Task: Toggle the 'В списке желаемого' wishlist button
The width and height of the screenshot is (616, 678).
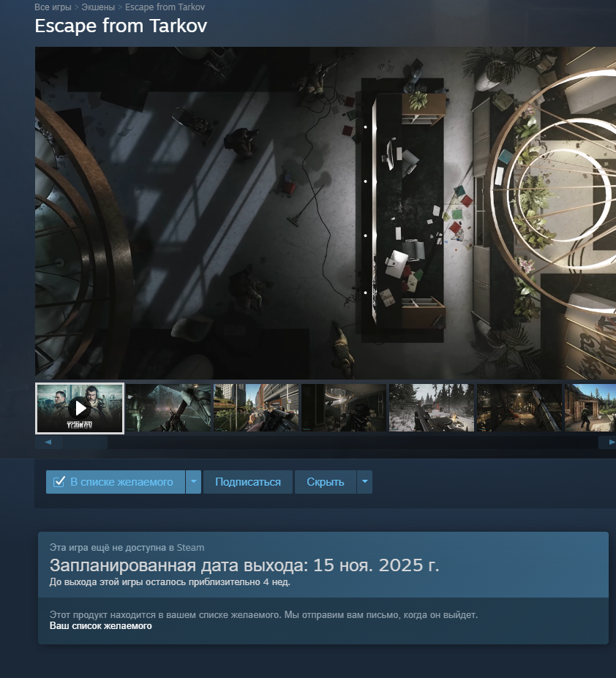Action: tap(116, 482)
